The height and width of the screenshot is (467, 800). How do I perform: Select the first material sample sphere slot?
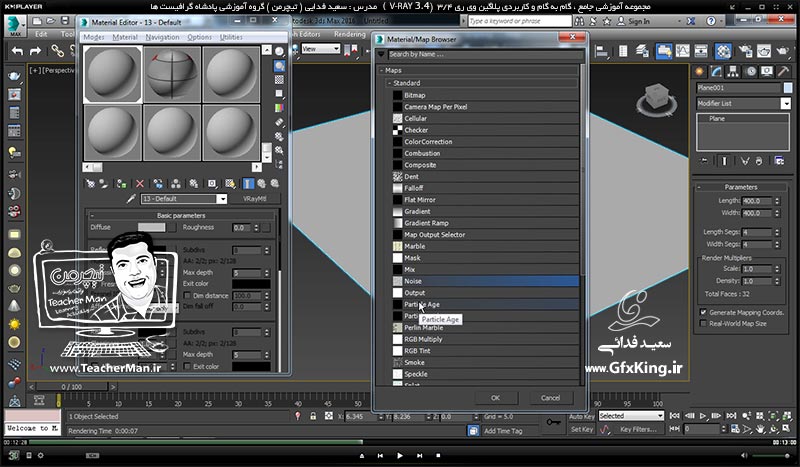(112, 74)
